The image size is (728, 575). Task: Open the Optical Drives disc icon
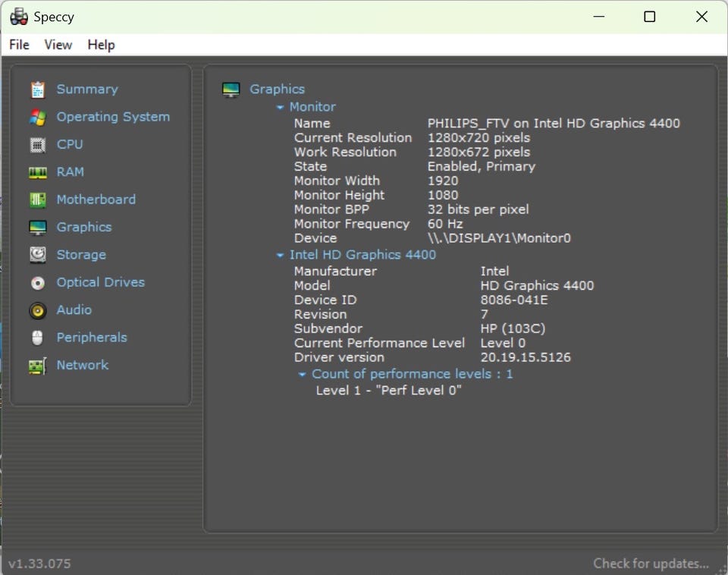pos(38,283)
